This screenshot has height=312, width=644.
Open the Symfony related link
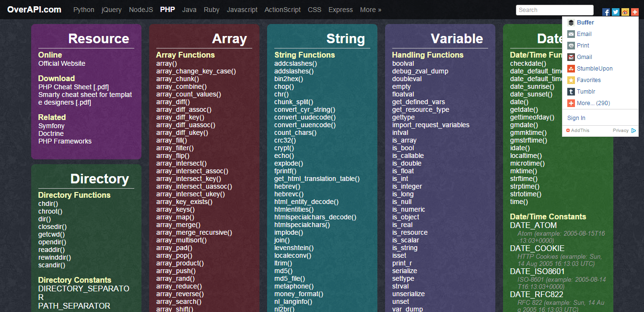51,126
